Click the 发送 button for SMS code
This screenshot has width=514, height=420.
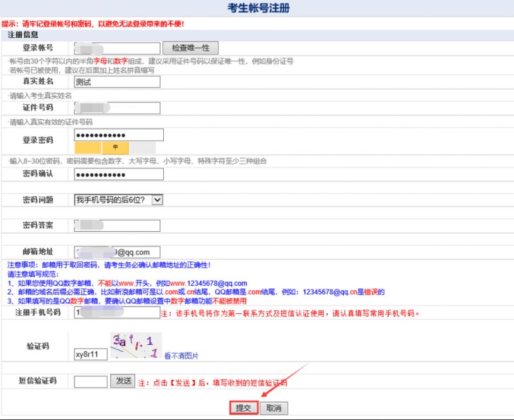pos(123,381)
